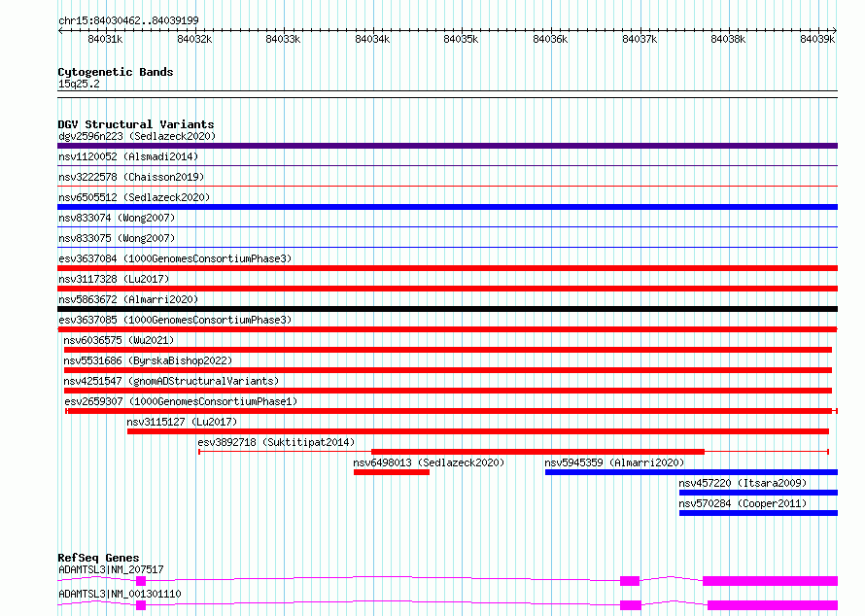This screenshot has width=865, height=616.
Task: Open nsv6498013 (Sedlazeck2020) variant
Action: coord(430,462)
